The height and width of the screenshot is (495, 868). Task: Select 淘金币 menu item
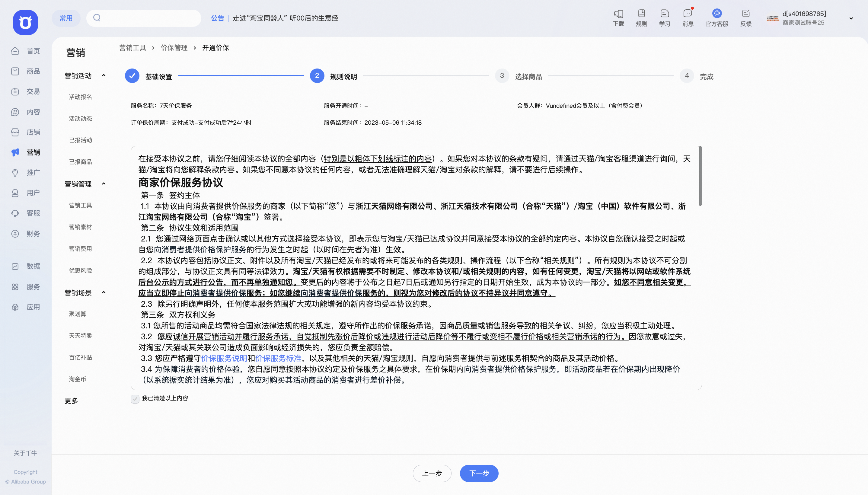pos(78,379)
